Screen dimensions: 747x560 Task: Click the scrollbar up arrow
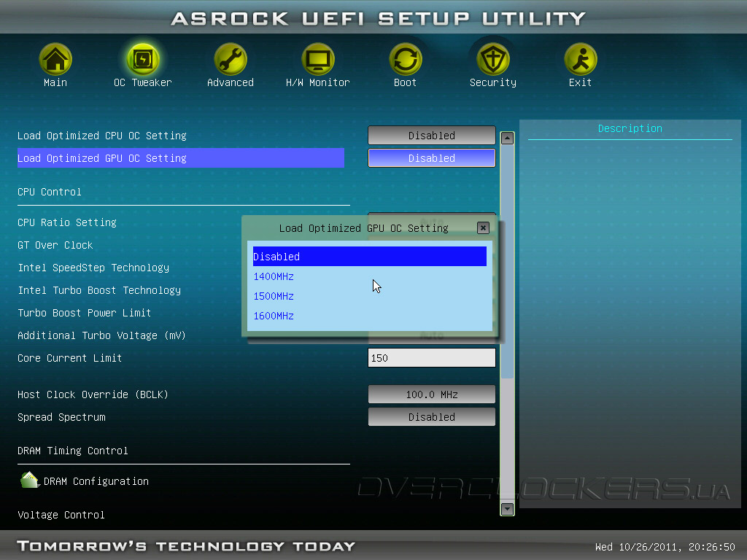click(x=508, y=138)
